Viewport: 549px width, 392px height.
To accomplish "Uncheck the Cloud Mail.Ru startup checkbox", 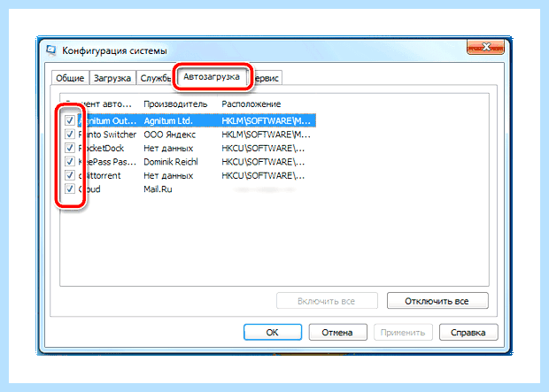I will pyautogui.click(x=70, y=189).
